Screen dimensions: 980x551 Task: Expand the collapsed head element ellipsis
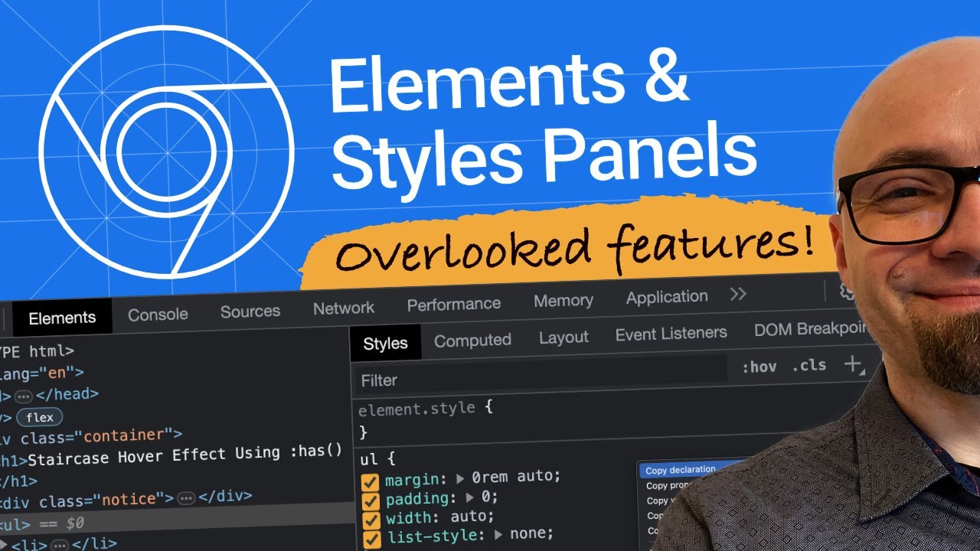click(x=23, y=396)
